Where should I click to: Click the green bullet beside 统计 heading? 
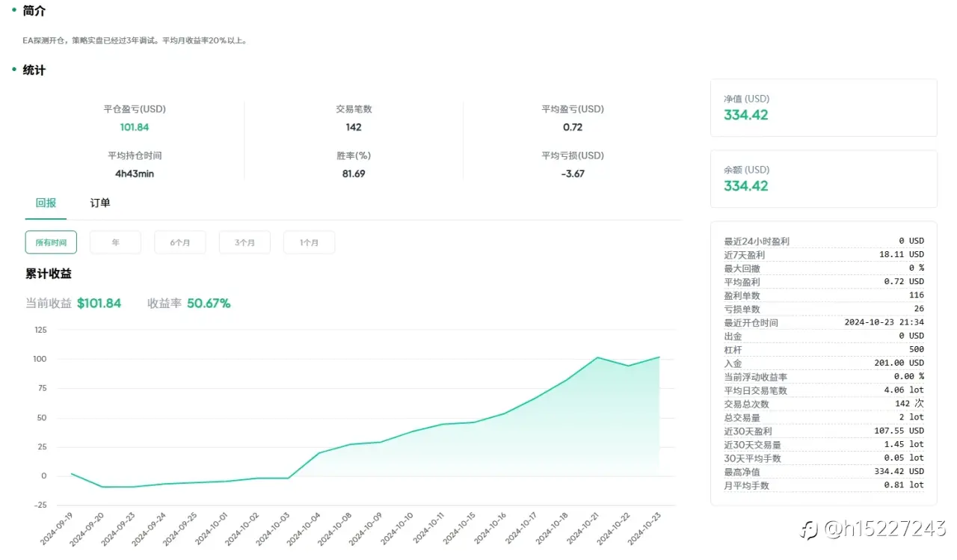click(x=13, y=70)
